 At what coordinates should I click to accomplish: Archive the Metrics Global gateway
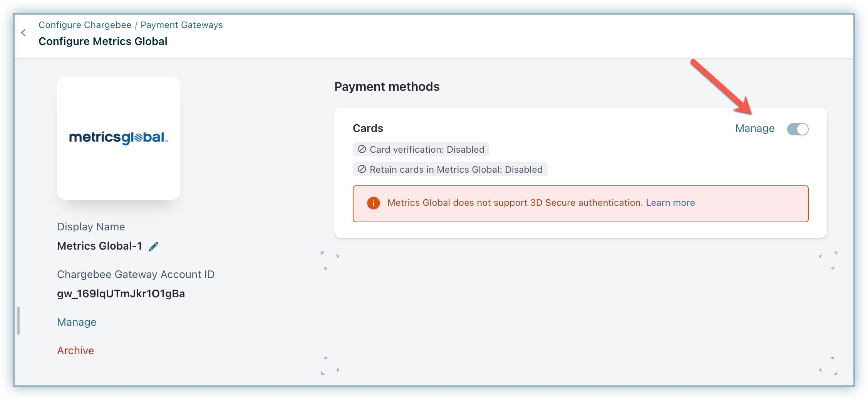tap(75, 351)
